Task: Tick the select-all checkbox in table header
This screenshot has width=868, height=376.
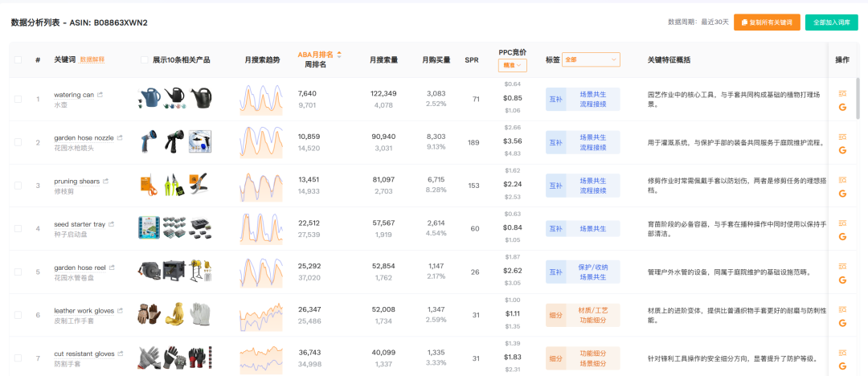Action: tap(18, 59)
